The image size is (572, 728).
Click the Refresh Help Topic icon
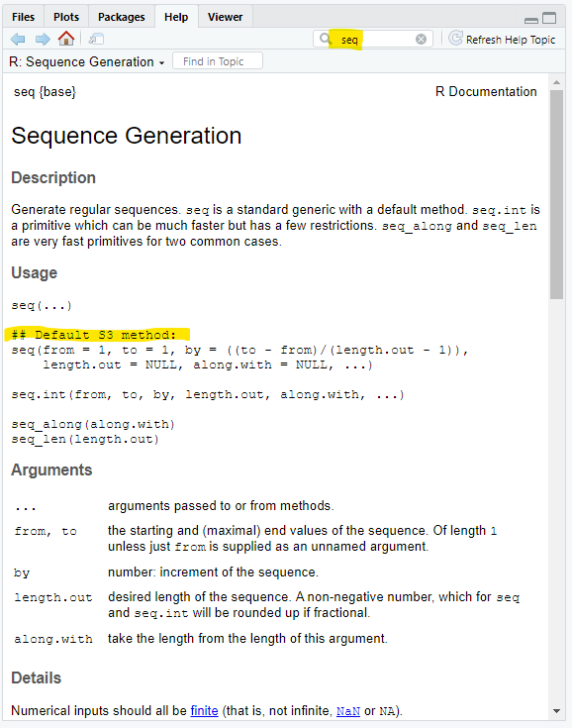(x=455, y=39)
